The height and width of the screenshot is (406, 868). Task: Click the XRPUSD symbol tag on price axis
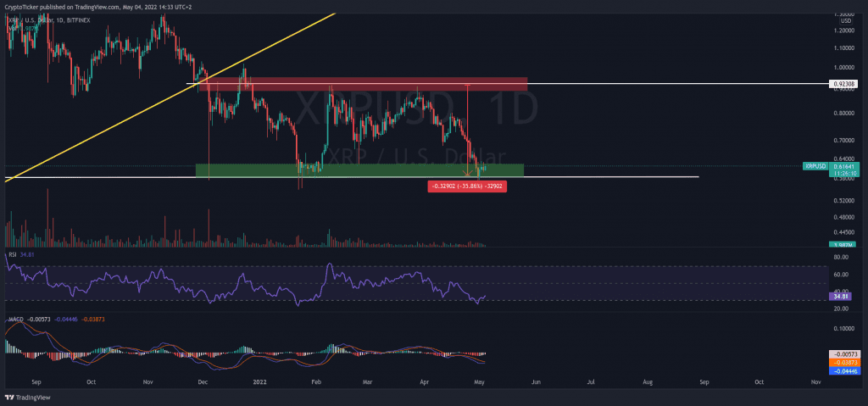tap(815, 167)
